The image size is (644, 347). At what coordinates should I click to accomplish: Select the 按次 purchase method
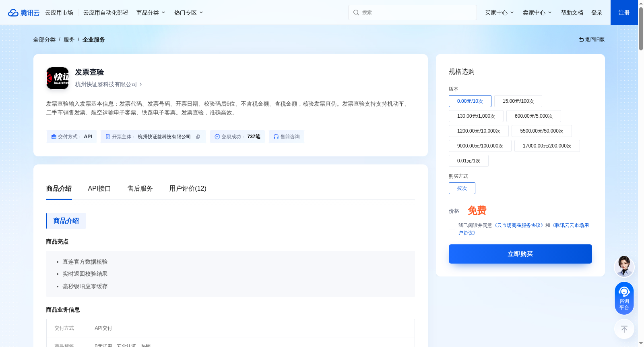pyautogui.click(x=462, y=188)
